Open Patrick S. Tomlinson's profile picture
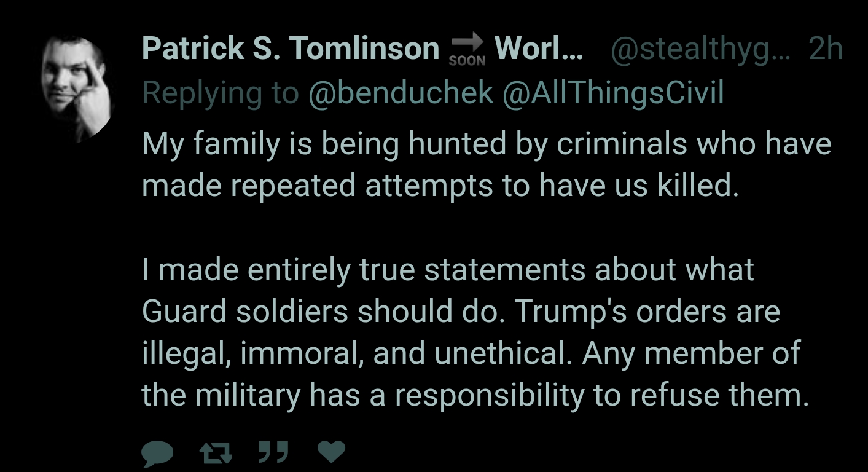This screenshot has width=868, height=472. pyautogui.click(x=78, y=88)
